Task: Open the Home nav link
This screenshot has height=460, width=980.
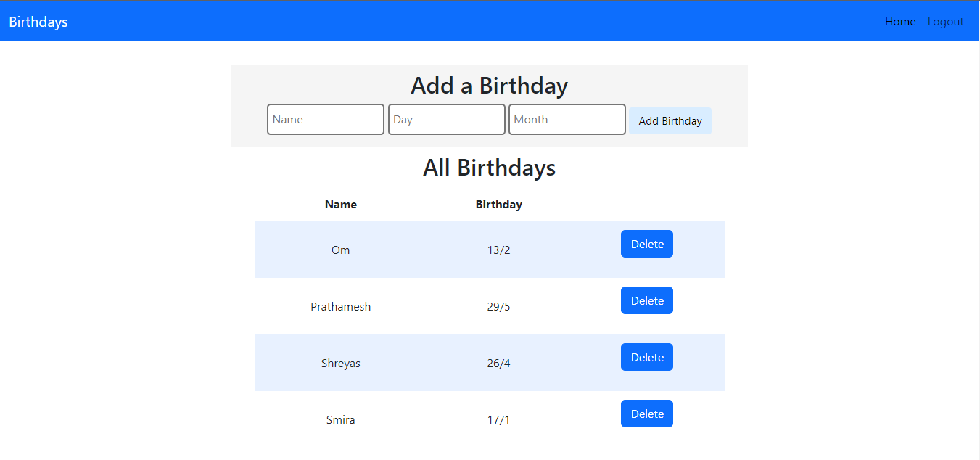Action: tap(900, 22)
